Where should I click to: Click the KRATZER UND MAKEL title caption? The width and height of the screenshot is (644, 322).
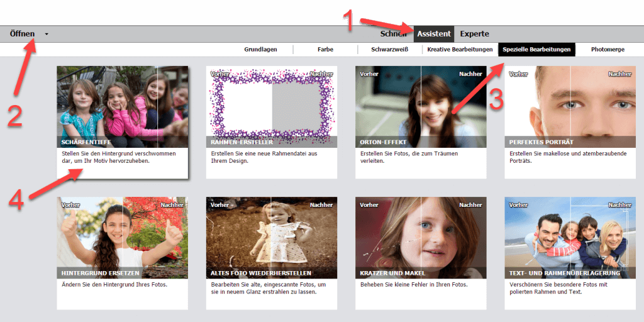392,273
